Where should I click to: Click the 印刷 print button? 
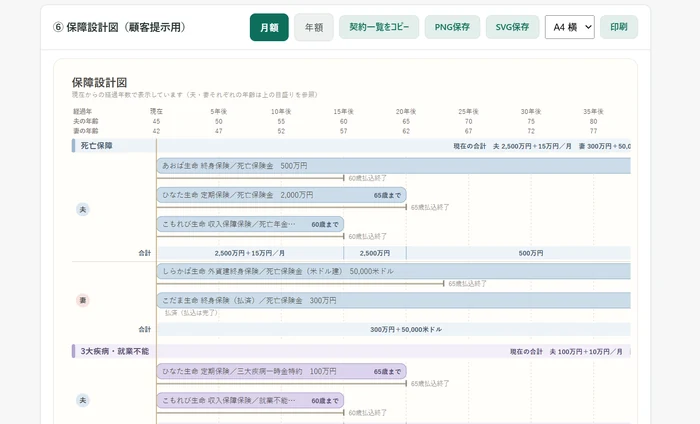tap(619, 27)
